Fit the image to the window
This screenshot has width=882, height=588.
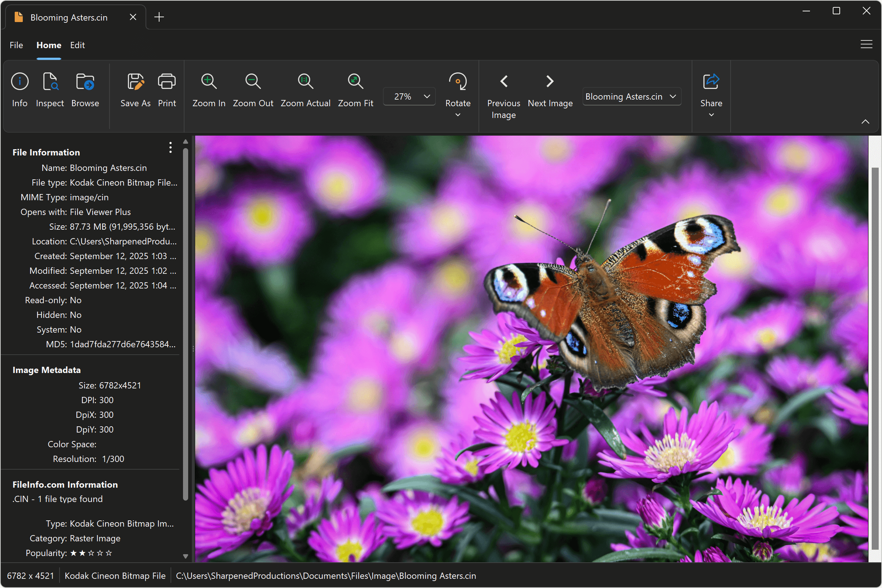355,90
